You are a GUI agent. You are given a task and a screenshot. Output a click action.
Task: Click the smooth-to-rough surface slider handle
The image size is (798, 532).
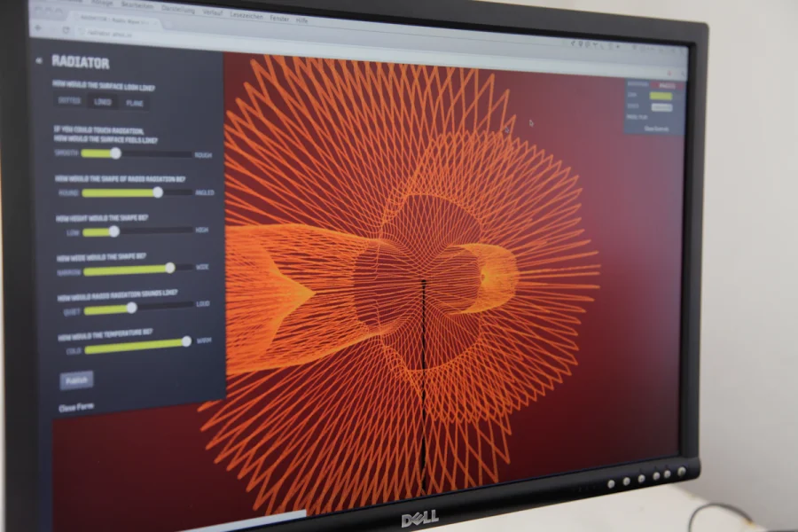(115, 153)
